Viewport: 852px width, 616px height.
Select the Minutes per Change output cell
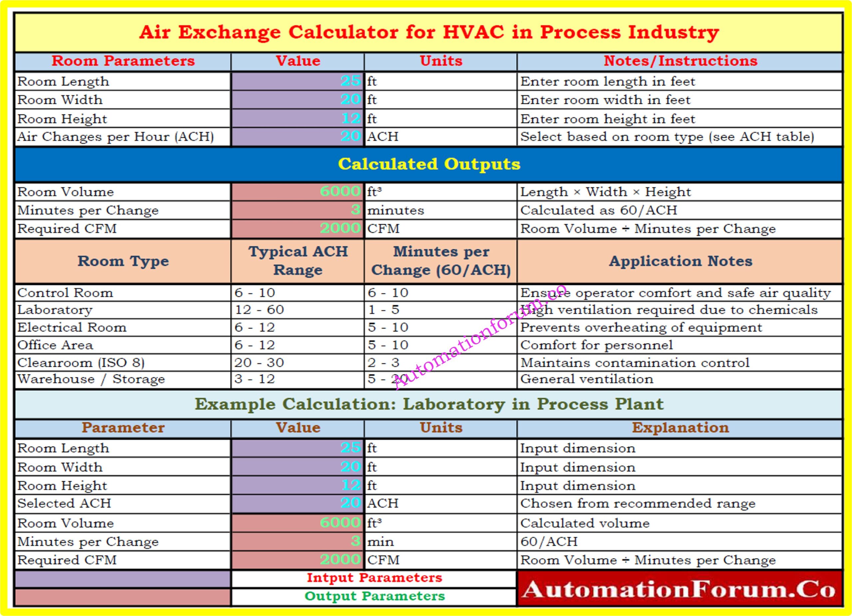tap(298, 210)
